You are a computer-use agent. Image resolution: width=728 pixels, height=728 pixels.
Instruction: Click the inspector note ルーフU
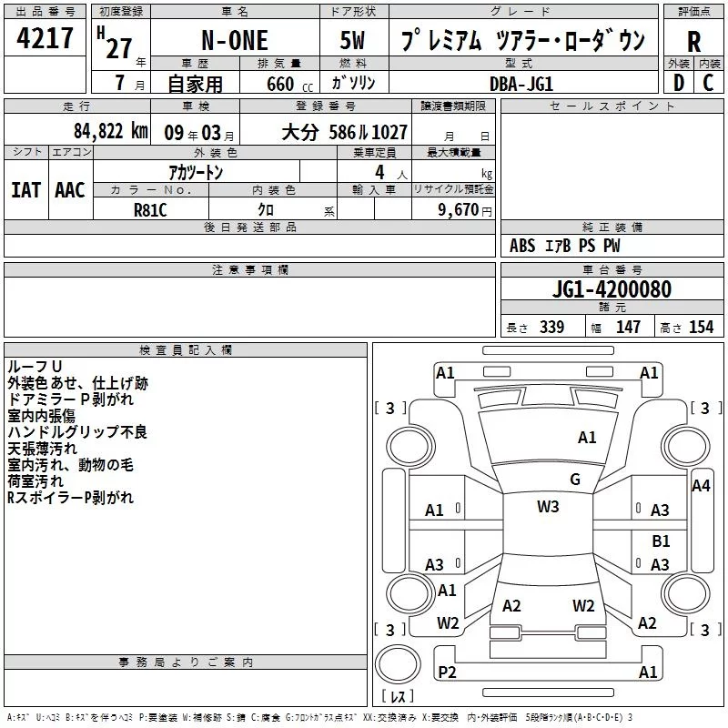[x=35, y=367]
